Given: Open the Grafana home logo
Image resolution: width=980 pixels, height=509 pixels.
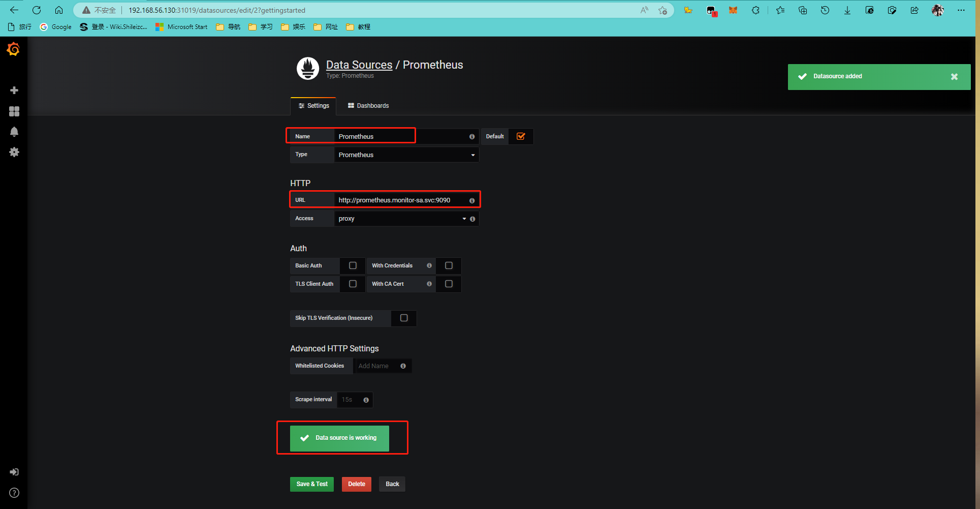Looking at the screenshot, I should [x=14, y=49].
